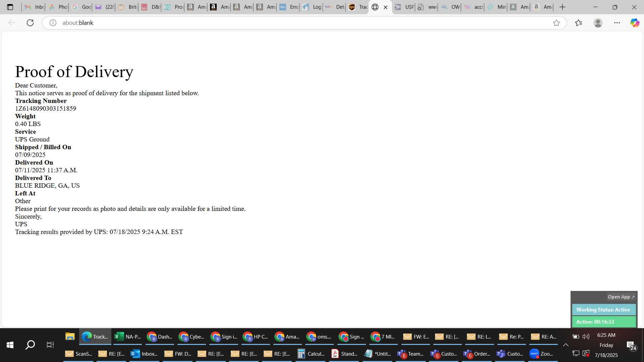Screen dimensions: 644x362
Task: Open the Ama Chrome window on taskbar
Action: tap(287, 337)
